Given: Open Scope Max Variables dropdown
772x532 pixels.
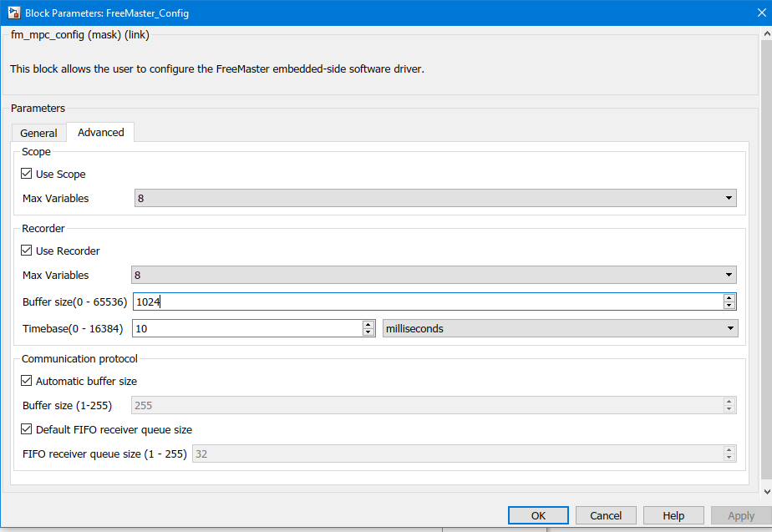Looking at the screenshot, I should point(434,198).
